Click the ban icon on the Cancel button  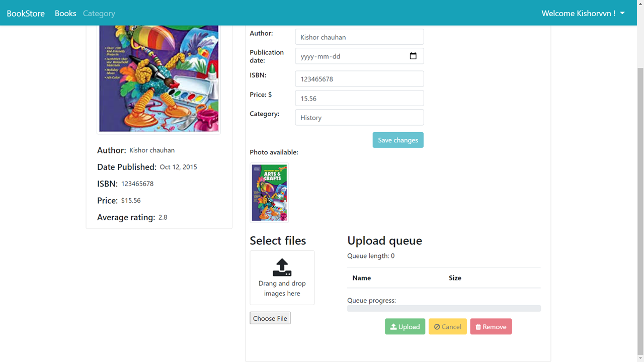pyautogui.click(x=437, y=327)
